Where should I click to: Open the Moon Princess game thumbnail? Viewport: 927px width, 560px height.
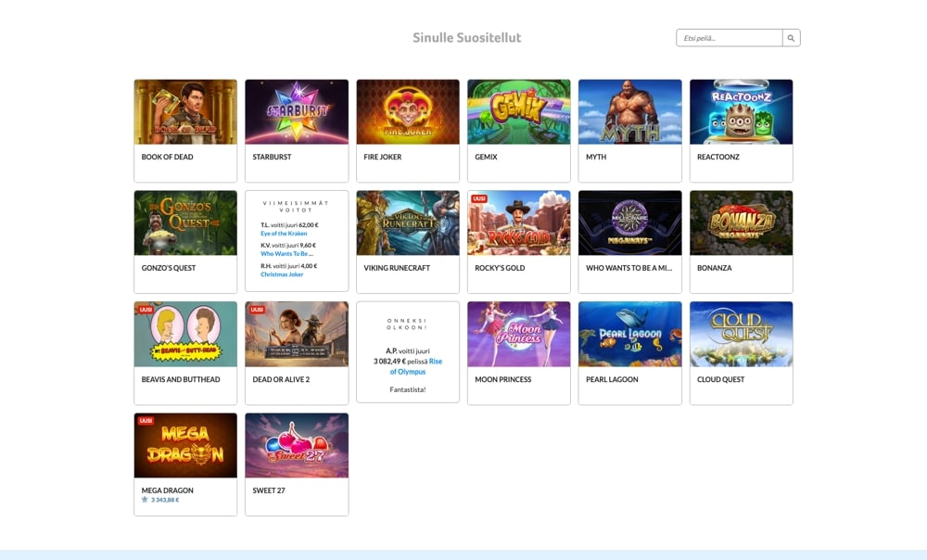tap(519, 334)
